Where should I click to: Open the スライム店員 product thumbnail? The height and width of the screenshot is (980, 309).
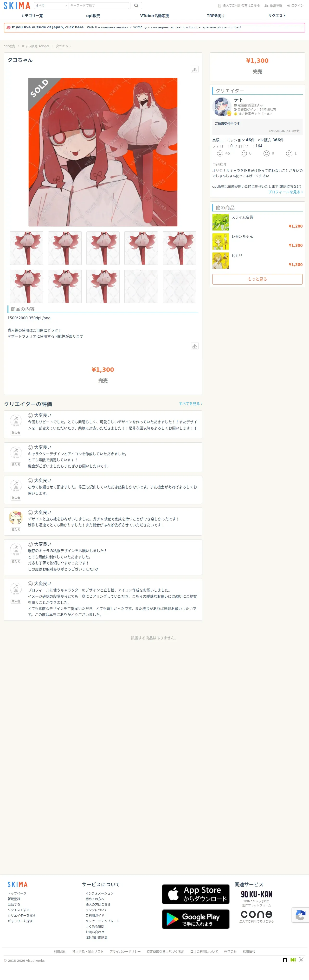(x=221, y=223)
